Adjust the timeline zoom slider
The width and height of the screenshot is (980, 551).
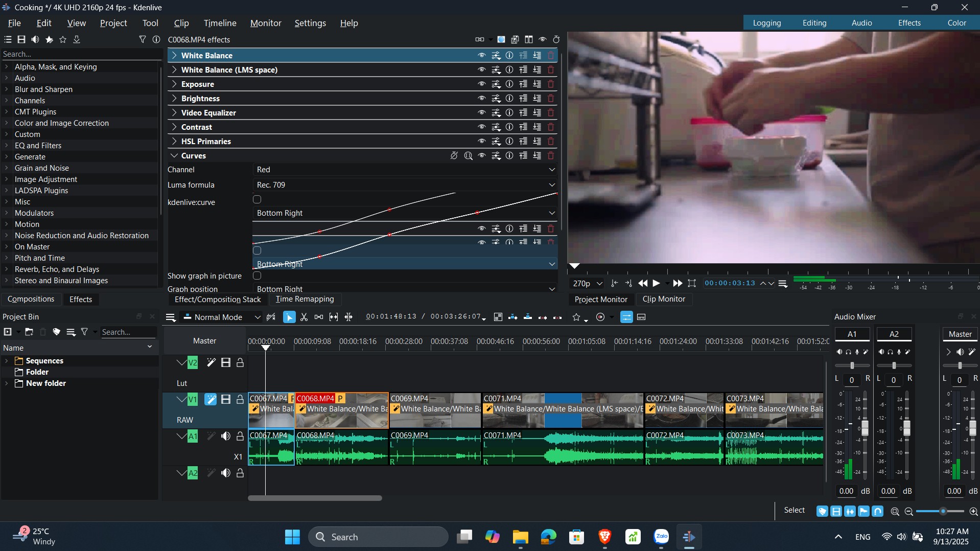tap(943, 512)
